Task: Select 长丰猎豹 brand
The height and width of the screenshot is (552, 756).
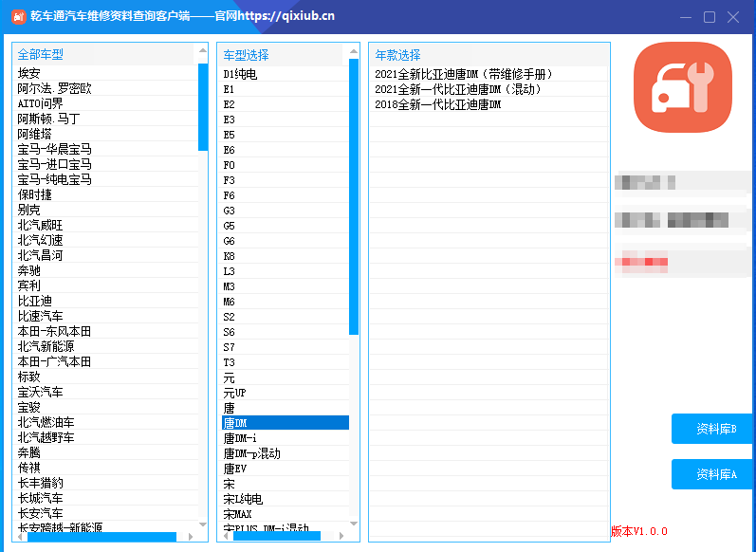Action: pyautogui.click(x=105, y=483)
